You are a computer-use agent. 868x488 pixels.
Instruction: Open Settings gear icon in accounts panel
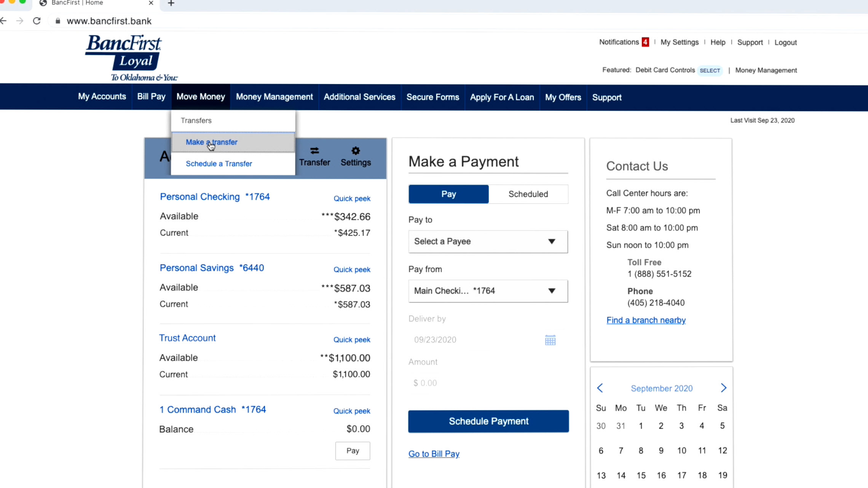click(355, 151)
